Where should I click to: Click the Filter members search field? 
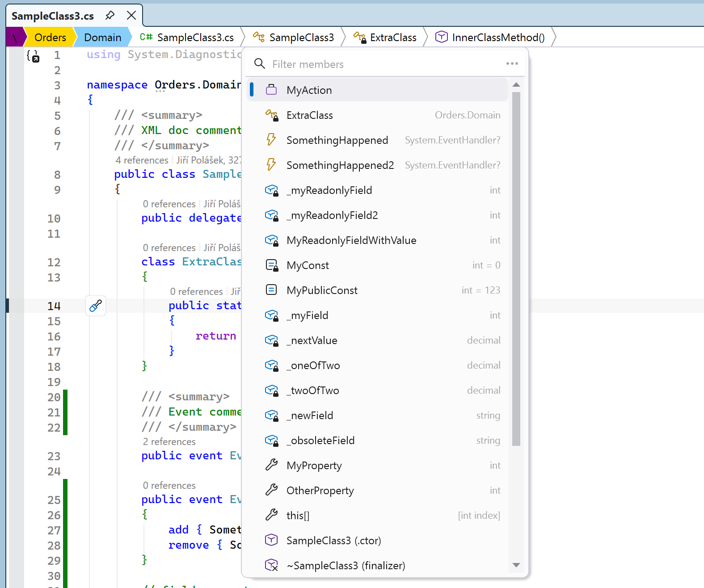tap(384, 64)
